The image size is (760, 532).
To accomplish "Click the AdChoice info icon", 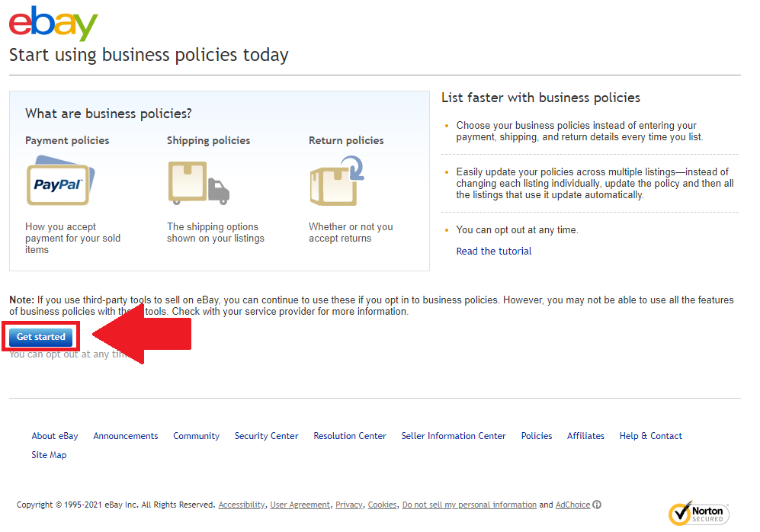I will (597, 505).
